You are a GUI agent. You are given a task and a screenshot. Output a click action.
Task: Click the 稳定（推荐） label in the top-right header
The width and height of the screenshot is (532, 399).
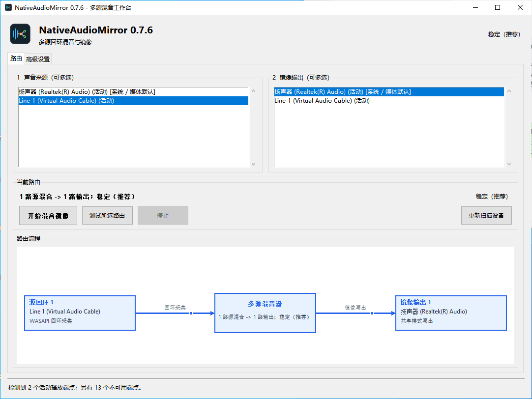tap(504, 34)
